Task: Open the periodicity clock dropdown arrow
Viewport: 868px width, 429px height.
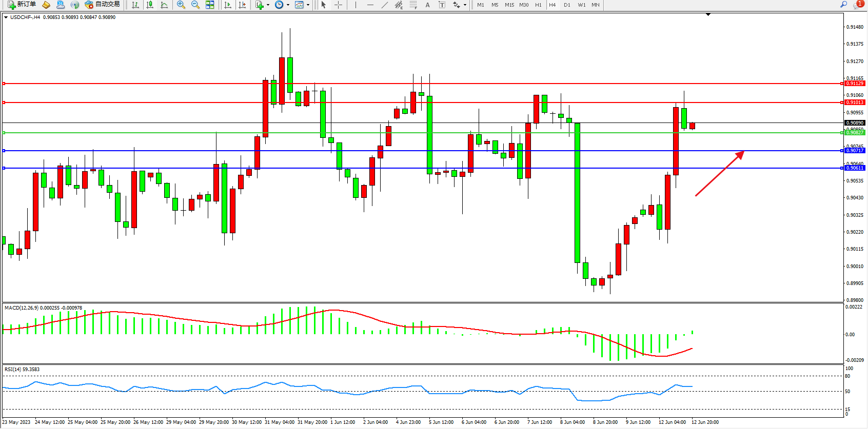Action: click(x=288, y=5)
